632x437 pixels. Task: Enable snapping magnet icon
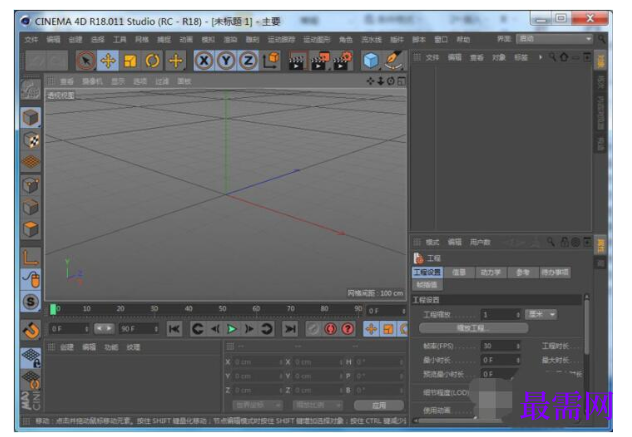coord(31,330)
